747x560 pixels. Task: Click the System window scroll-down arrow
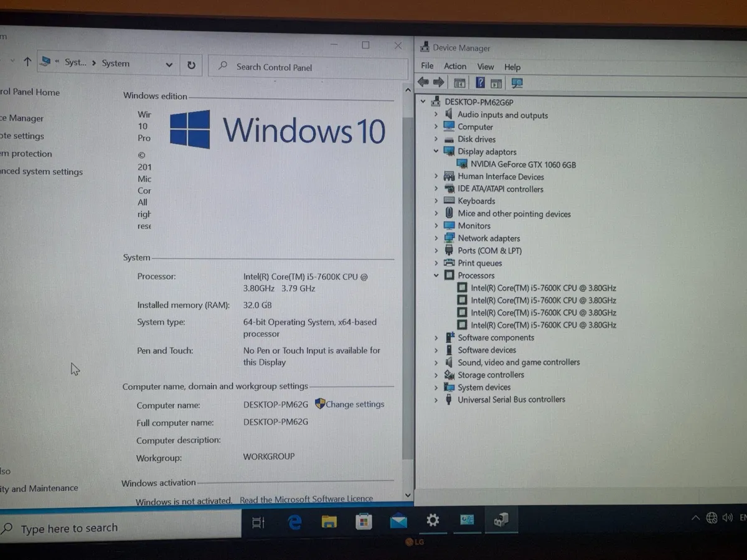pos(408,495)
